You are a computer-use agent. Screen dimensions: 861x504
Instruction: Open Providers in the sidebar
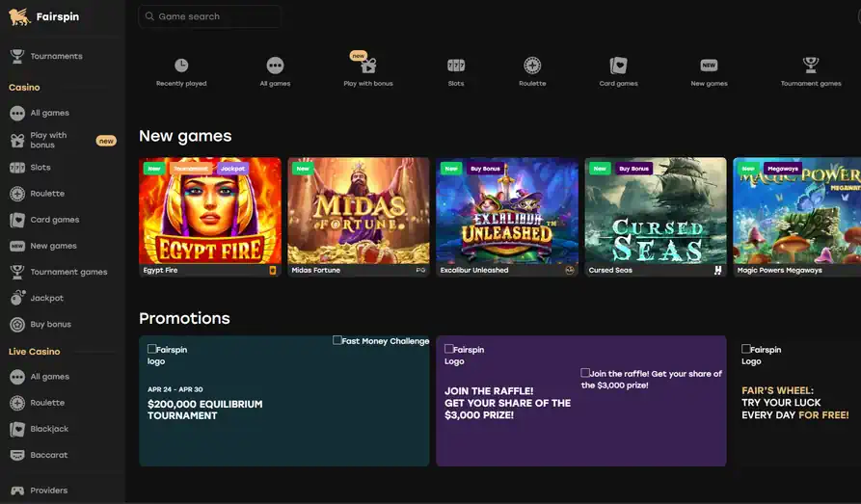tap(48, 491)
